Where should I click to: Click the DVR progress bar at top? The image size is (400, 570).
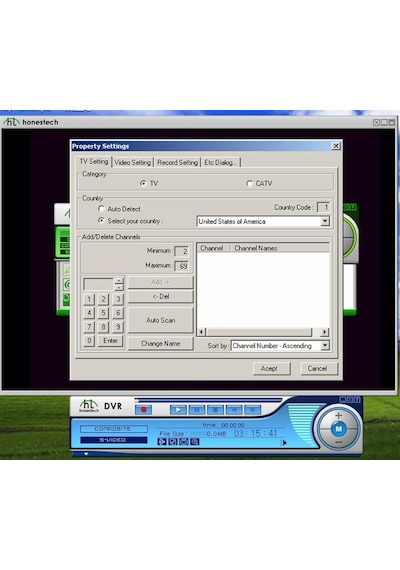pos(208,400)
